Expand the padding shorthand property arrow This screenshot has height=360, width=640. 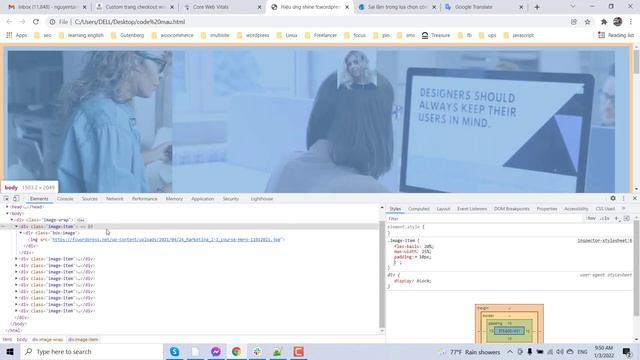click(416, 257)
